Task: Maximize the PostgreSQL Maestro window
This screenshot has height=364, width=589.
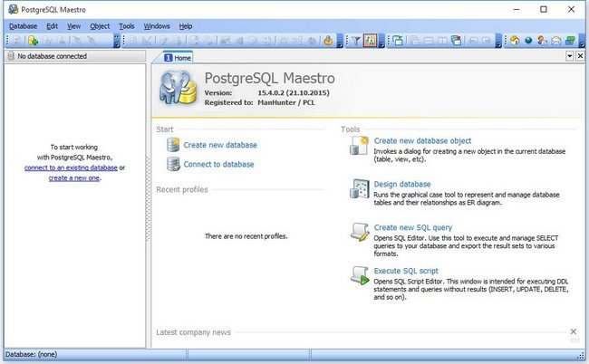Action: point(544,9)
